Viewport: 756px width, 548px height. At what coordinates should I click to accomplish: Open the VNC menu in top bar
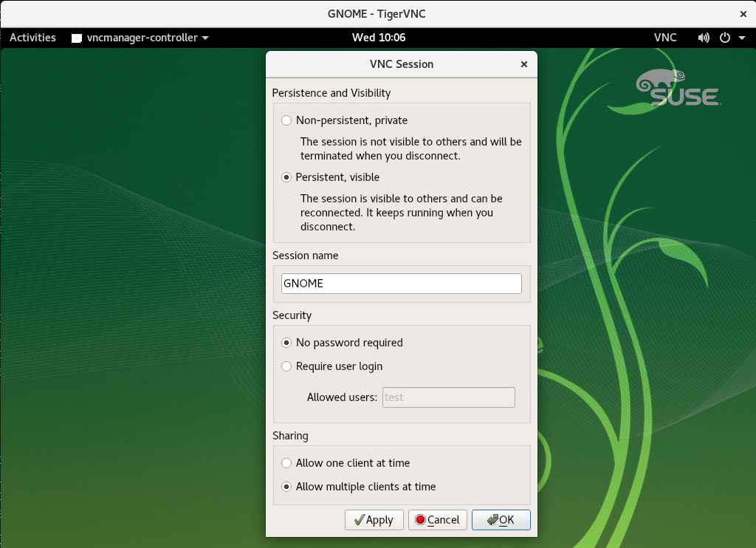(x=664, y=38)
